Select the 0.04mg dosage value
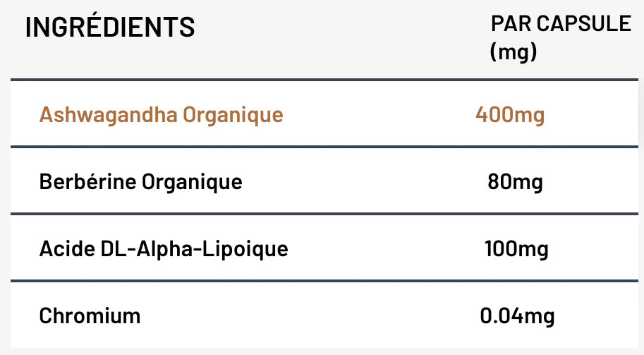Viewport: 644px width, 355px height. [x=517, y=315]
